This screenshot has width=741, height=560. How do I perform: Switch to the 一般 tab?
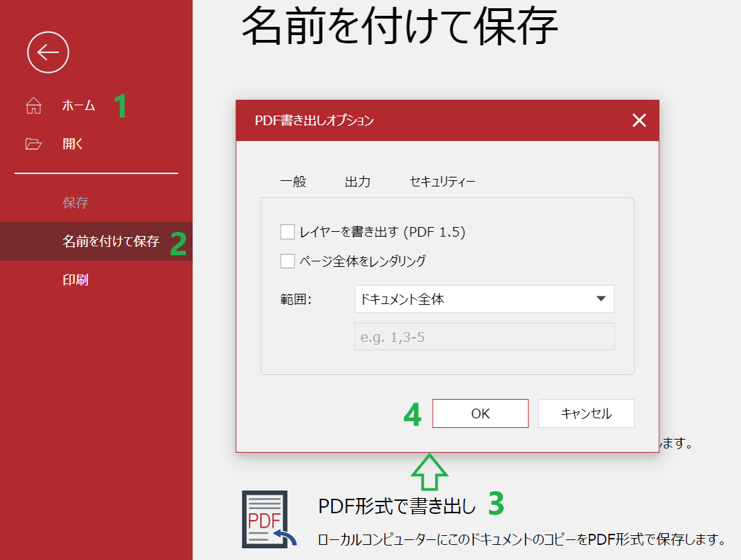(x=293, y=182)
